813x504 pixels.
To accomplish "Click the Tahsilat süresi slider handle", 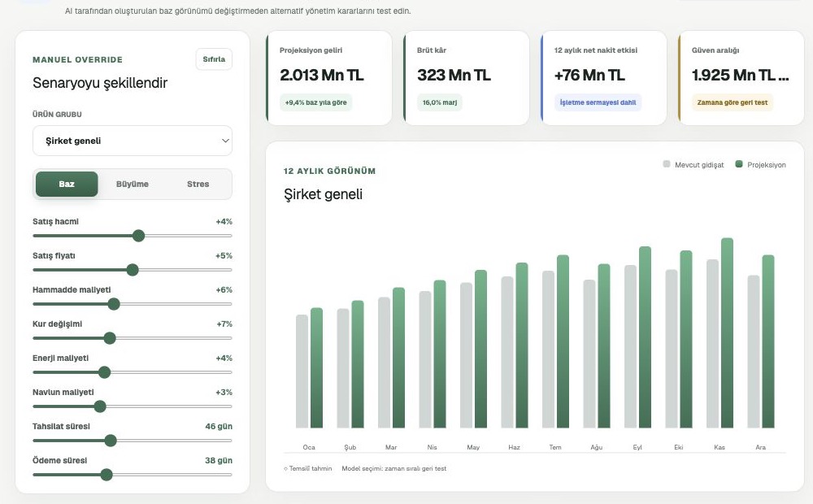I will pos(111,441).
